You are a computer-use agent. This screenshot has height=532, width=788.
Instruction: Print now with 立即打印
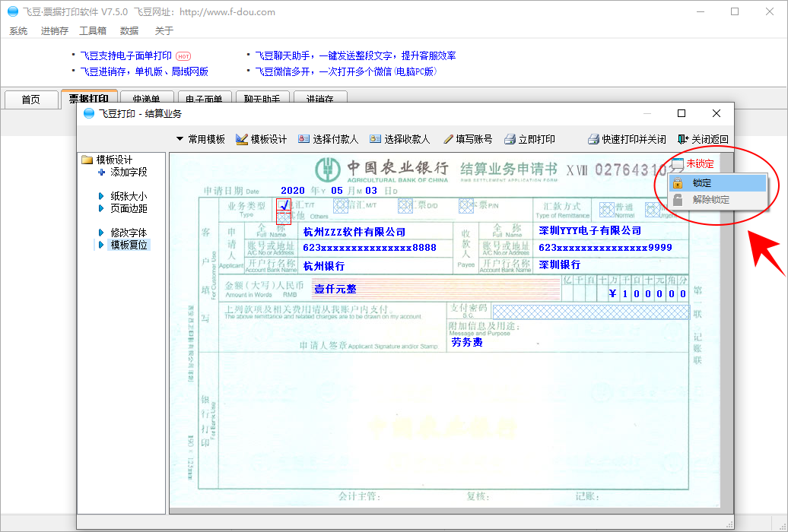pos(529,139)
